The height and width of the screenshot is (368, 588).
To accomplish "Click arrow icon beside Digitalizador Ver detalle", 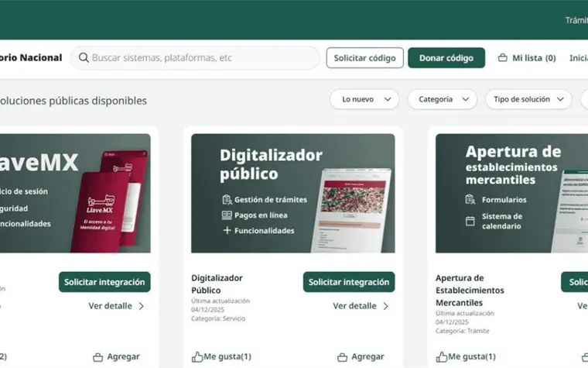I will pos(386,306).
